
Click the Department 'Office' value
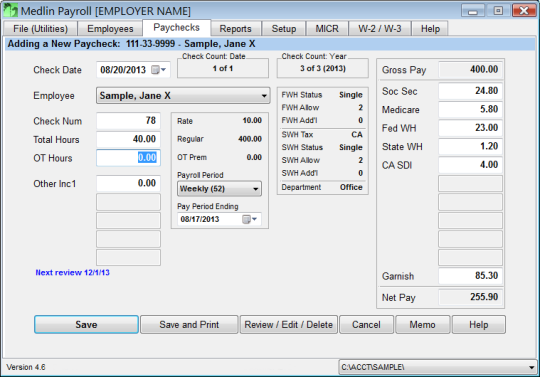coord(351,187)
